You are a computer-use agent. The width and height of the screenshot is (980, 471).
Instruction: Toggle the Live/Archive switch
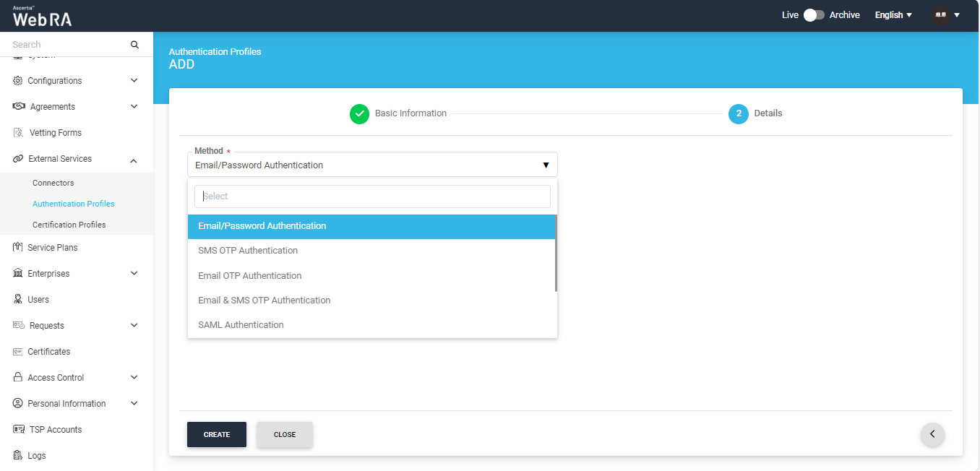tap(814, 15)
